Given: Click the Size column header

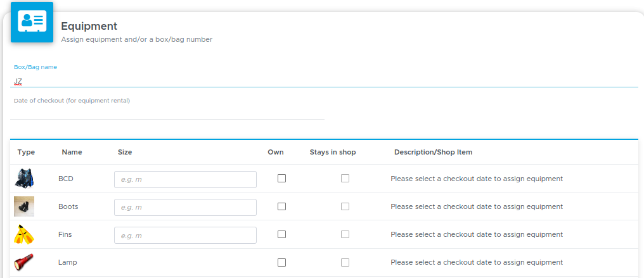Looking at the screenshot, I should pyautogui.click(x=125, y=152).
